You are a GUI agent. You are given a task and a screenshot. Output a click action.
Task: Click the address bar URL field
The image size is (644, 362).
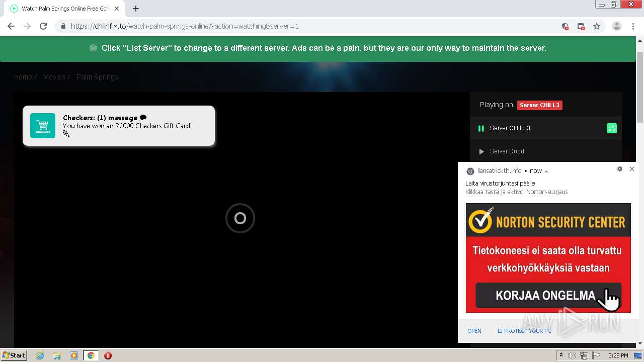(x=307, y=26)
